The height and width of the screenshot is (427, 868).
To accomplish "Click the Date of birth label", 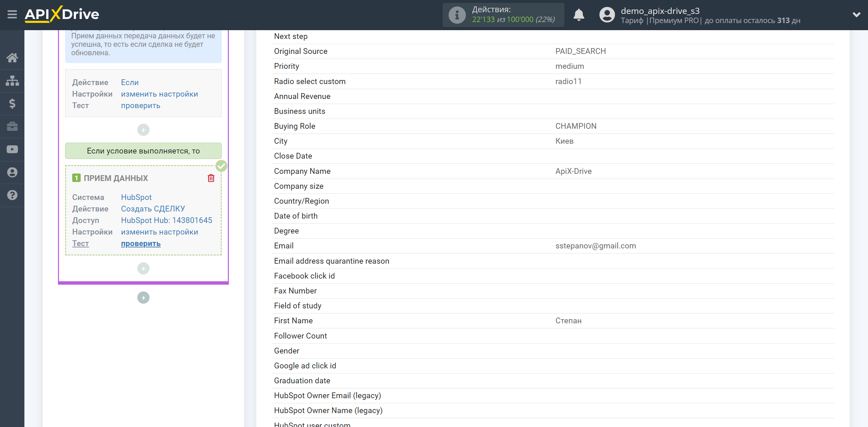I will (296, 216).
